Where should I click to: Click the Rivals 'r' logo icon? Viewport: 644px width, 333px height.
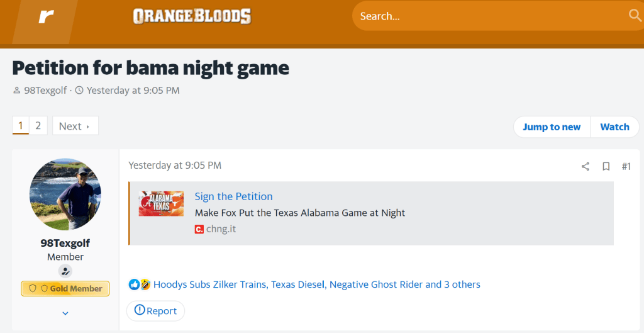click(46, 16)
